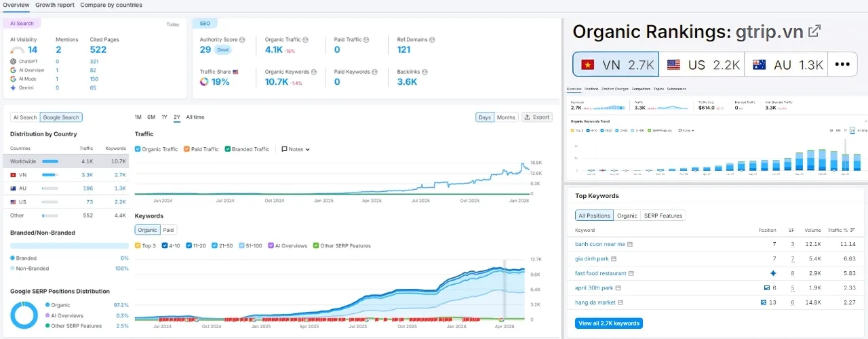
Task: Open keyword link hang da market
Action: point(595,302)
